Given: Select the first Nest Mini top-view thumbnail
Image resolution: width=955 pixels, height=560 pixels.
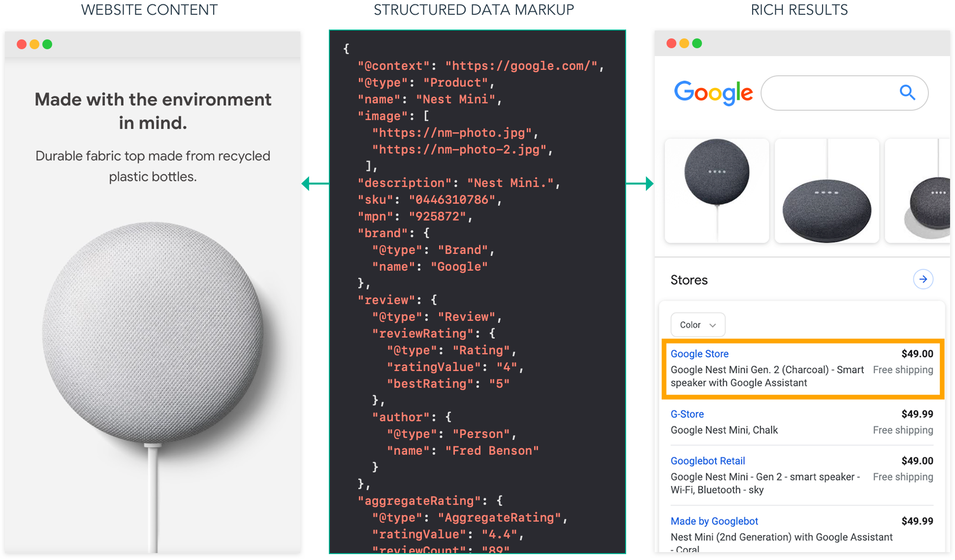Looking at the screenshot, I should [717, 191].
